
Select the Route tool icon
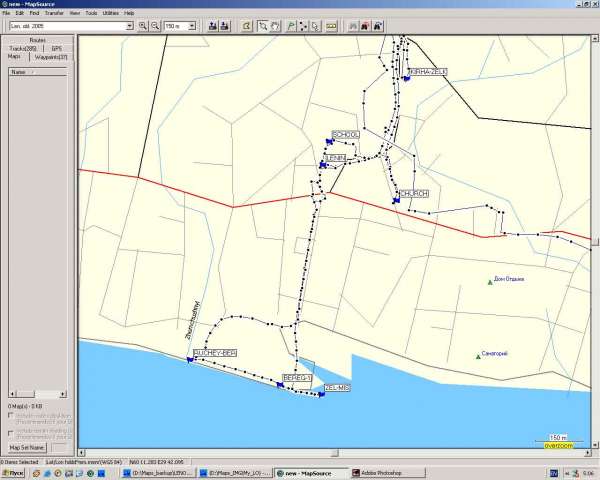click(302, 25)
